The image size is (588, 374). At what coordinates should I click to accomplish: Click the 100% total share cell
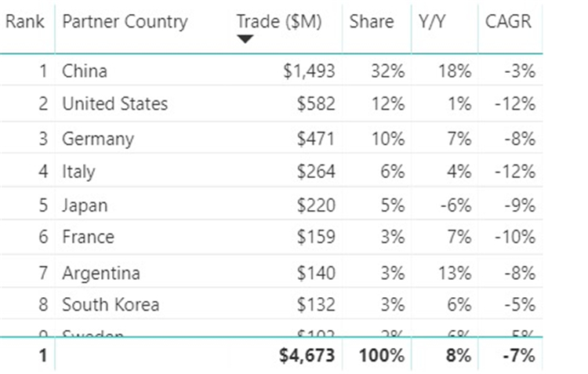pyautogui.click(x=382, y=355)
